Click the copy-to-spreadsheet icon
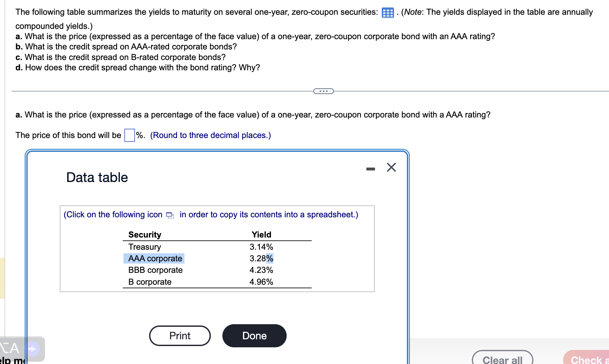The width and height of the screenshot is (609, 364). point(170,214)
